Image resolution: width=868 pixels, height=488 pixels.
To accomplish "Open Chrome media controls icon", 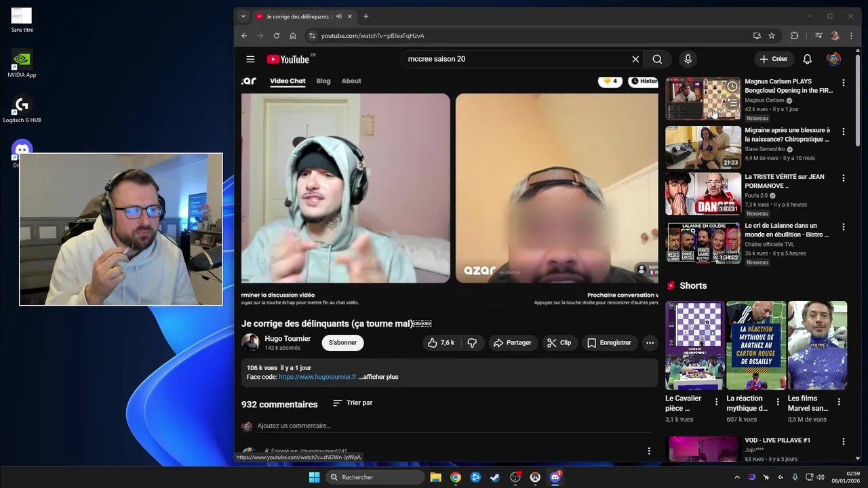I will click(818, 36).
